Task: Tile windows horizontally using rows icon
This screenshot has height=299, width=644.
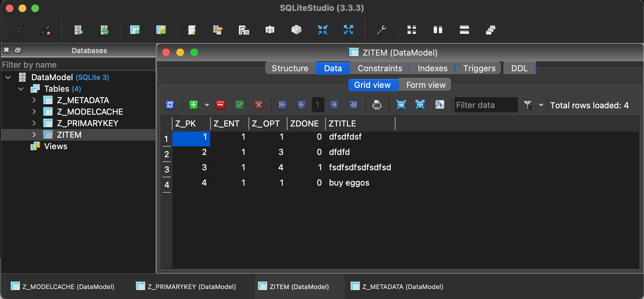Action: (464, 30)
